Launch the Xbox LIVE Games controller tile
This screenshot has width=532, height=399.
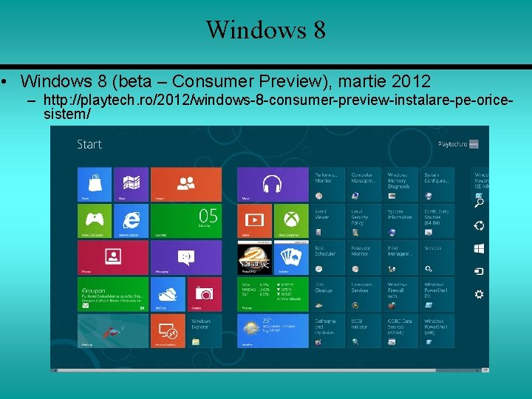point(95,221)
